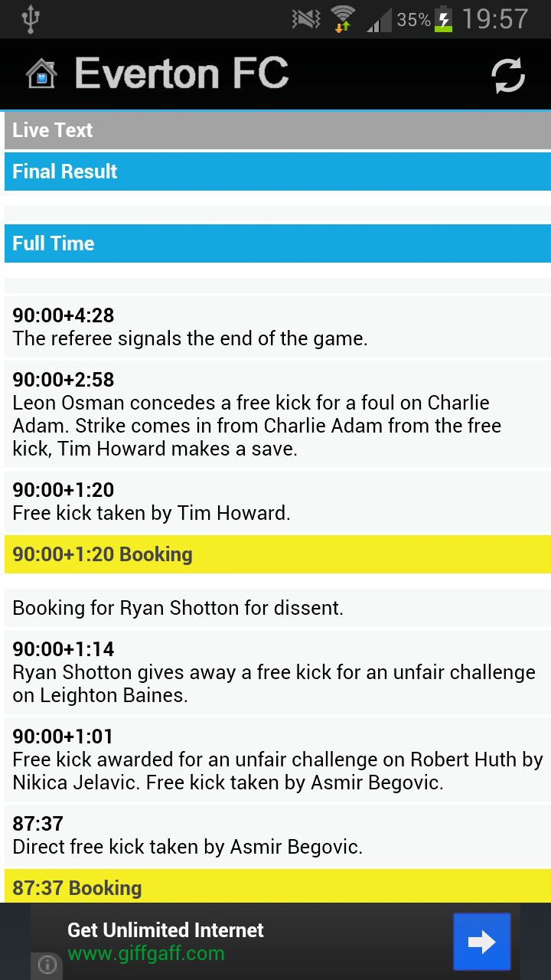Select the Leon Osman free kick entry

(278, 414)
